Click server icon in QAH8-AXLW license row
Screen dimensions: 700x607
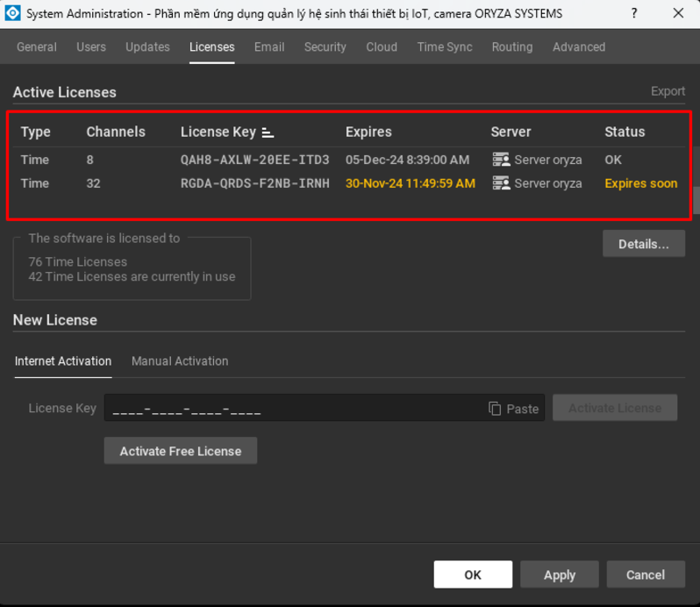[501, 160]
